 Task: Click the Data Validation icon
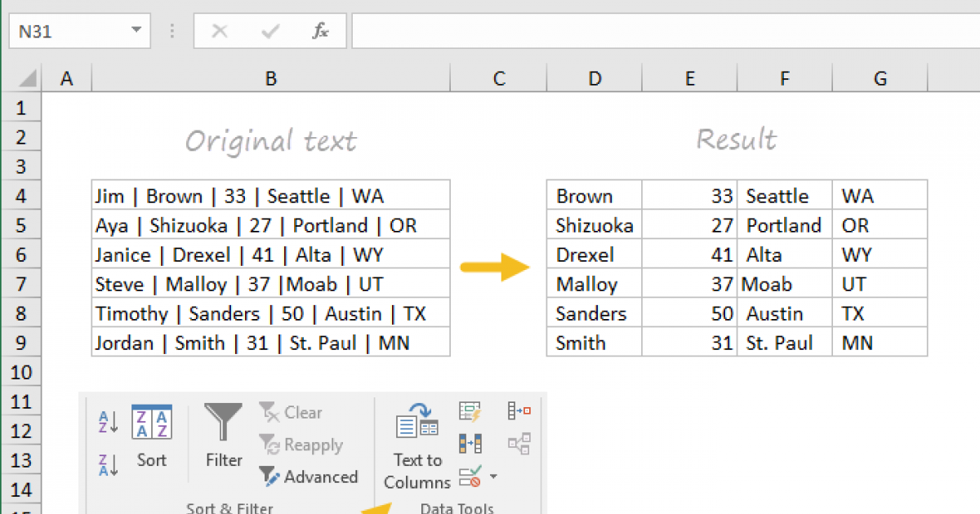coord(470,476)
